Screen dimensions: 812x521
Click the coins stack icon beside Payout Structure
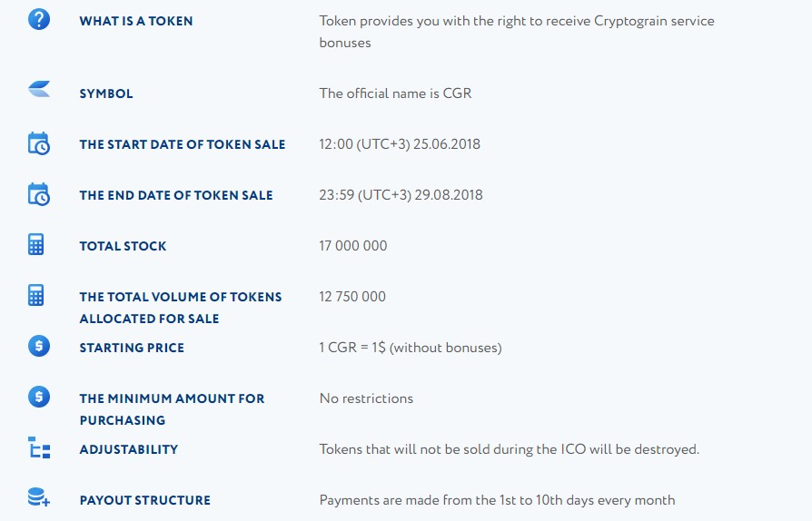click(x=39, y=497)
